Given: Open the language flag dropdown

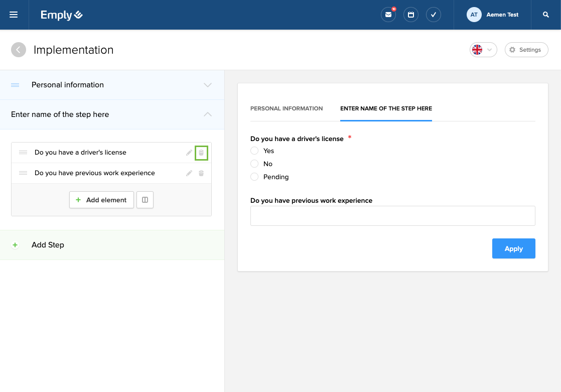Looking at the screenshot, I should click(x=483, y=50).
